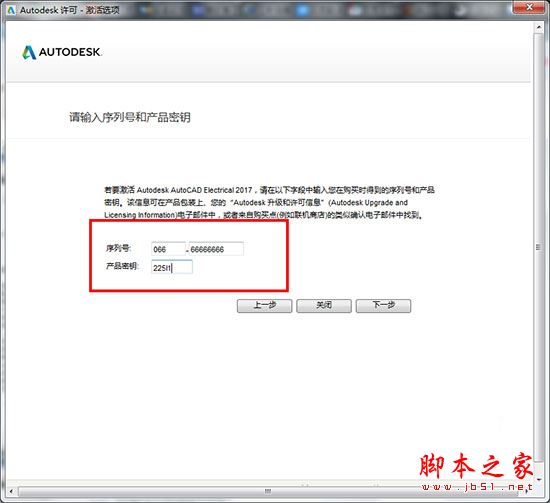Screen dimensions: 550x503
Task: Click the 关闭 (Close) button
Action: point(324,306)
